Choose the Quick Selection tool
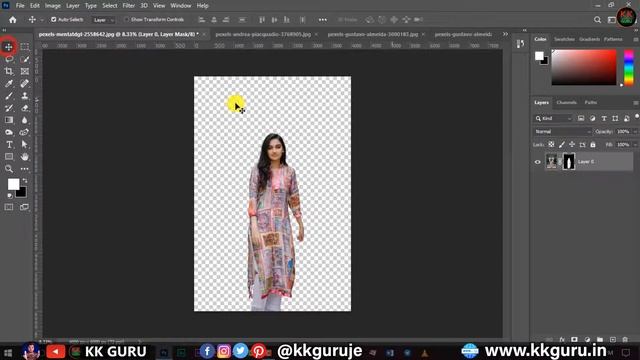 pos(25,59)
